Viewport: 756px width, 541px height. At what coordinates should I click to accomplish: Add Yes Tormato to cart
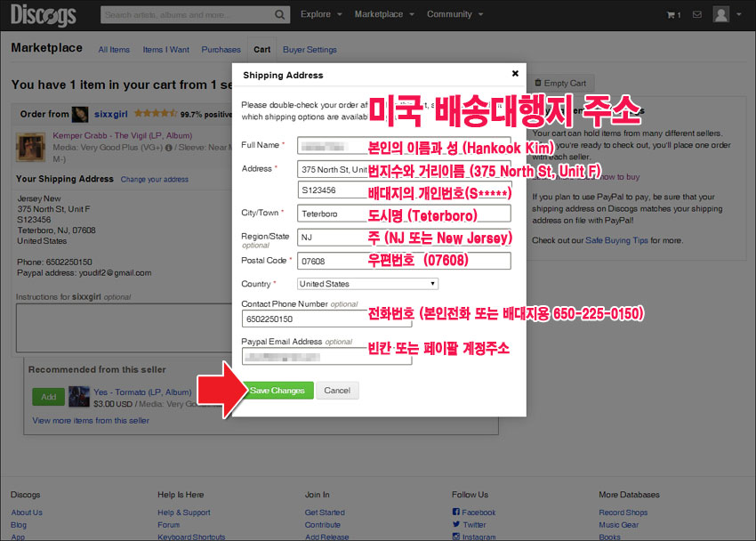pos(48,397)
